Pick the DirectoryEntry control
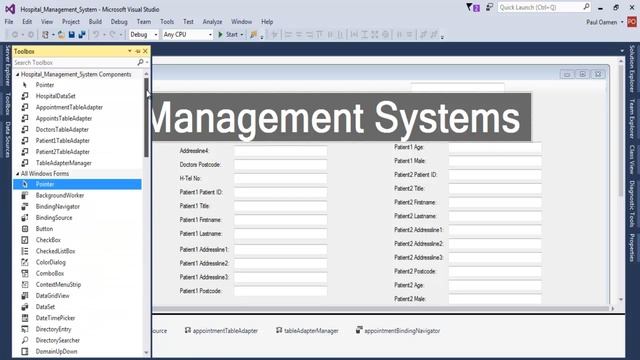This screenshot has width=640, height=360. [x=53, y=329]
